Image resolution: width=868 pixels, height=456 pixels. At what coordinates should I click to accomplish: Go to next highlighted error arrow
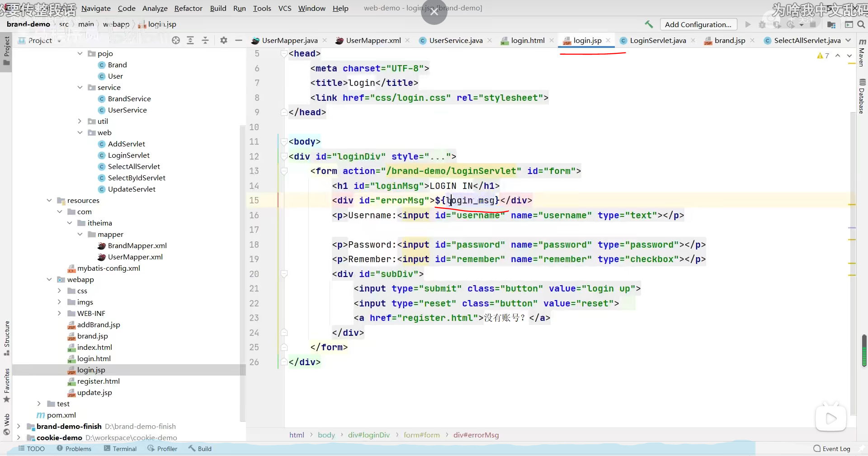pos(849,56)
